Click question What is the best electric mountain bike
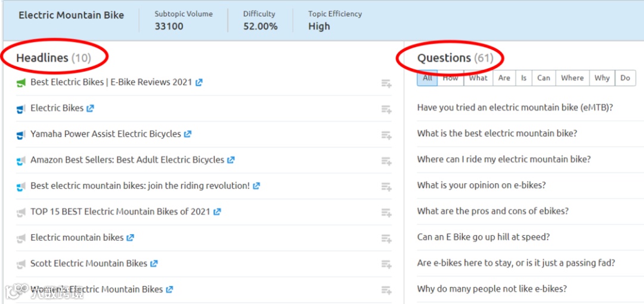The image size is (644, 304). pos(497,133)
